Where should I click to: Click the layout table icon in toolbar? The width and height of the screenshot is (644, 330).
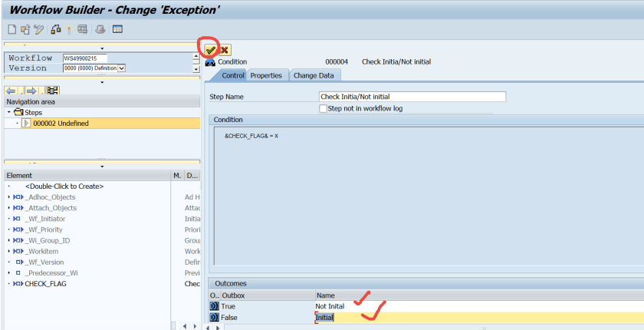[117, 29]
